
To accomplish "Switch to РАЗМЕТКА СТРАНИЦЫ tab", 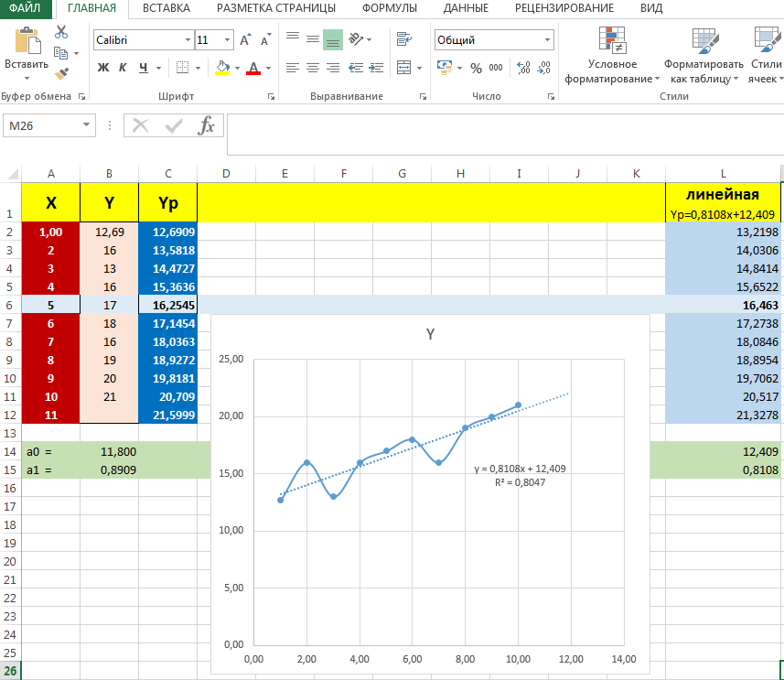I will (276, 8).
